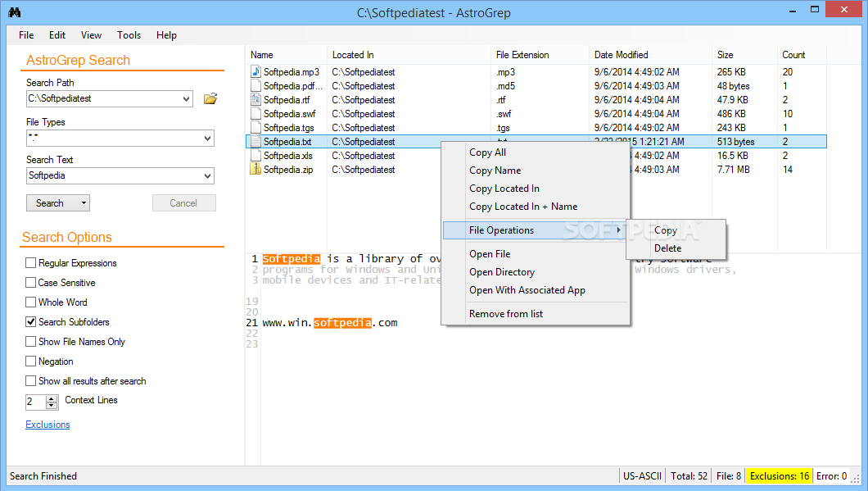Viewport: 868px width, 491px height.
Task: Select the 7.71 MB size cell
Action: (734, 170)
